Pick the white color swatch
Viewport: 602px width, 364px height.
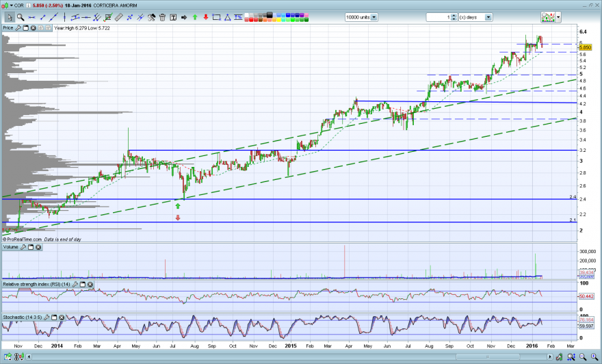246,15
